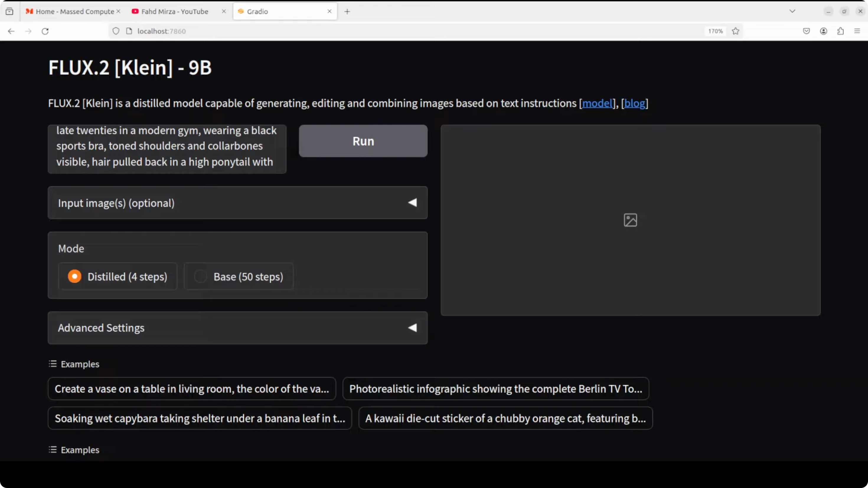Select Base (50 steps) mode

[x=200, y=276]
